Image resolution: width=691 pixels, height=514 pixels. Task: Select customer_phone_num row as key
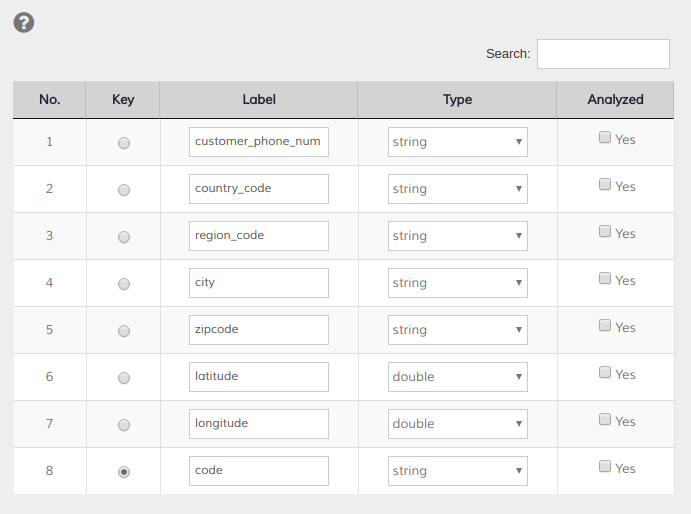tap(124, 143)
